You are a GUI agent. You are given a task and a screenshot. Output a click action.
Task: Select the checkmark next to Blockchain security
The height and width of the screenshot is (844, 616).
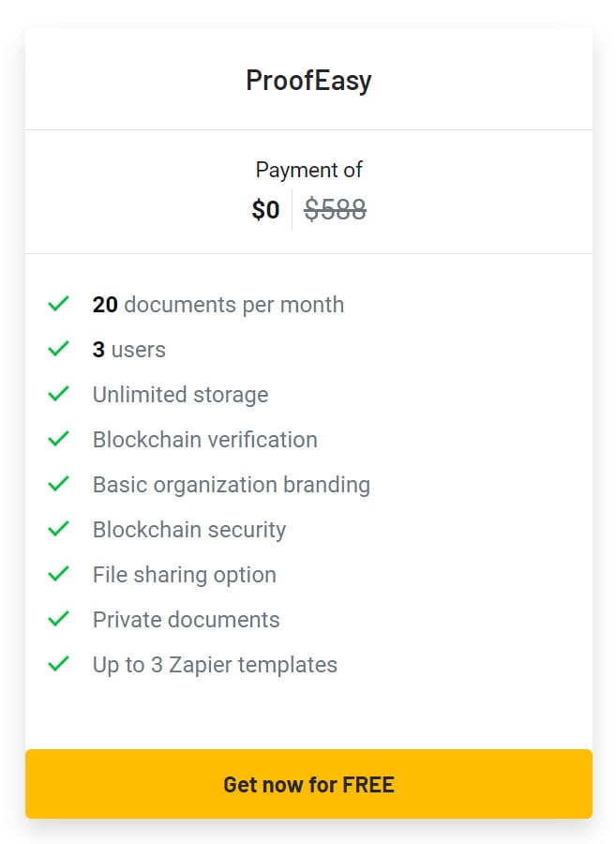58,529
